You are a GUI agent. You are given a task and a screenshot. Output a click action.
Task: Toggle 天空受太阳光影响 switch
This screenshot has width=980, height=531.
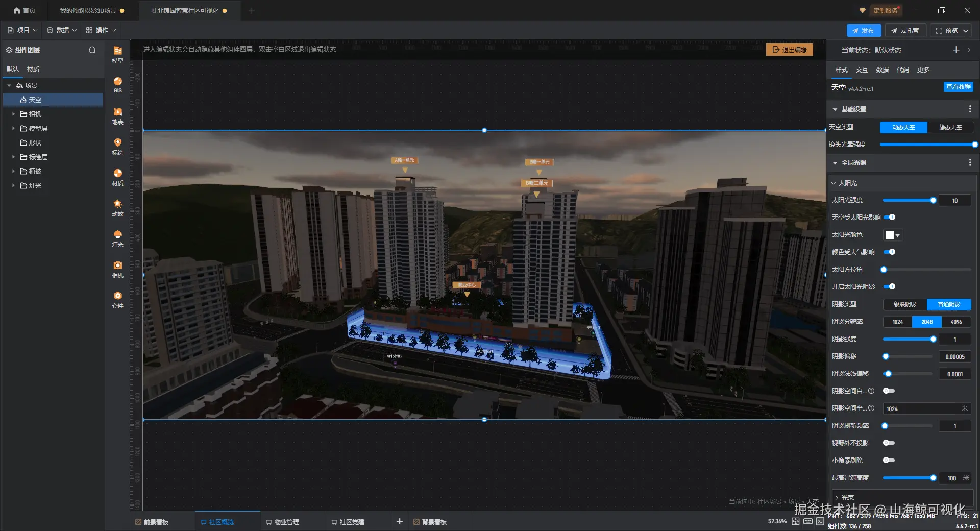click(889, 217)
